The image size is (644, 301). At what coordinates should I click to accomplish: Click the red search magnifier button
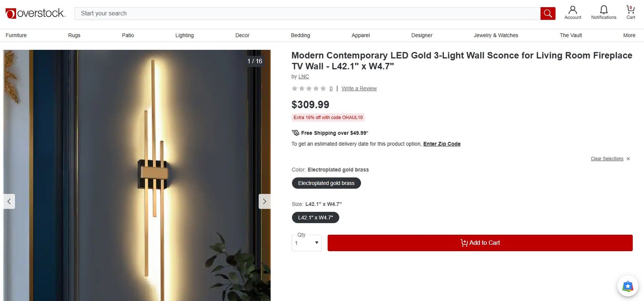[547, 13]
